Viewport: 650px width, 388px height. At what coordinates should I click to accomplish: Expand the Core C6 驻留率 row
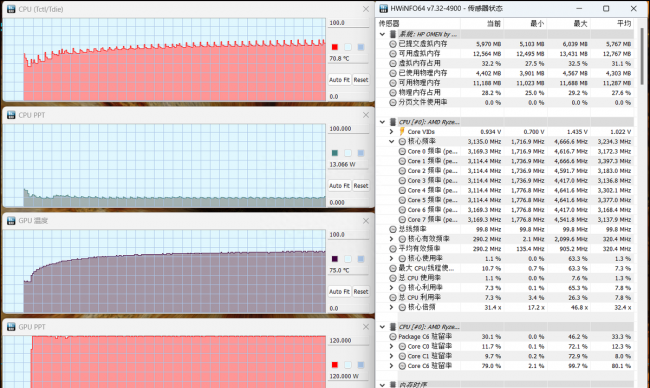391,366
